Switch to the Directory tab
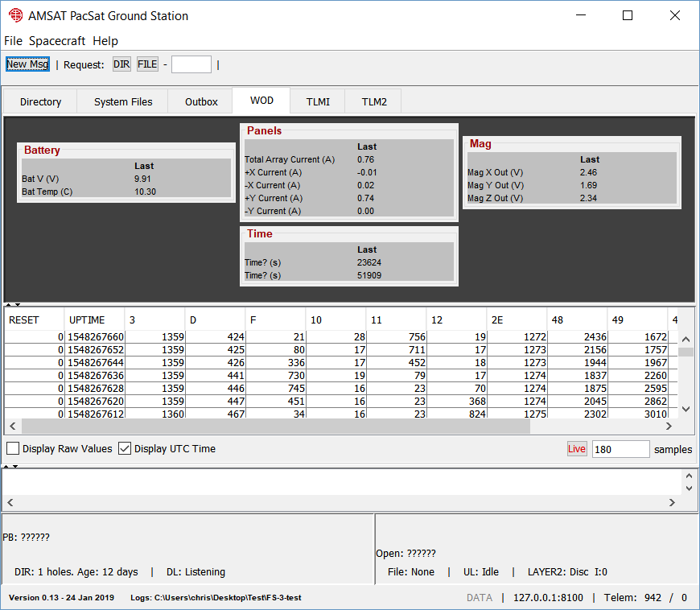The image size is (700, 610). (x=40, y=102)
